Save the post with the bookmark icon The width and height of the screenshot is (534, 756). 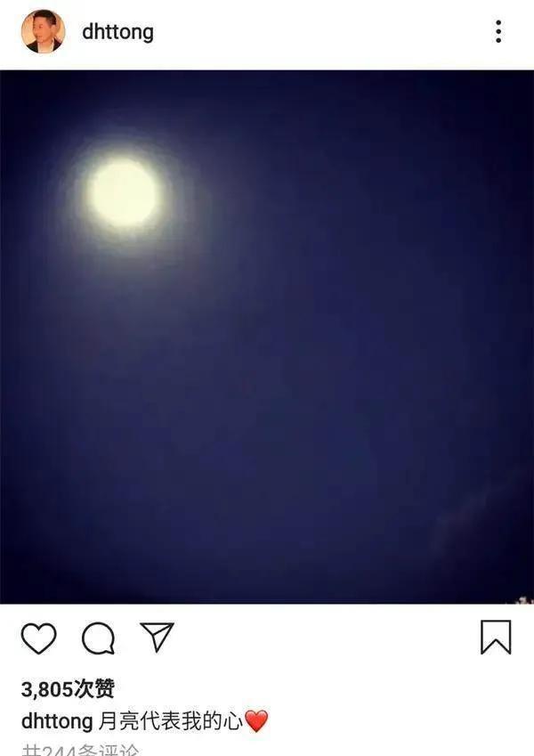(496, 637)
